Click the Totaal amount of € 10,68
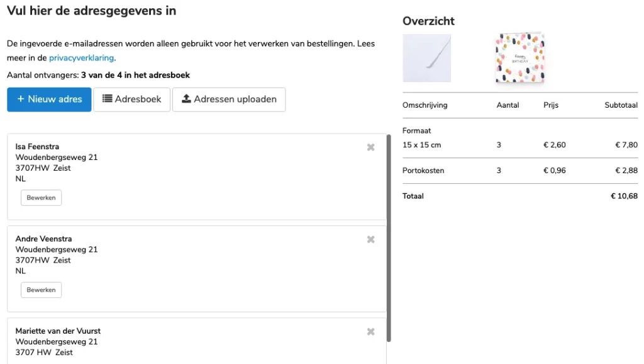The image size is (644, 364). [624, 196]
